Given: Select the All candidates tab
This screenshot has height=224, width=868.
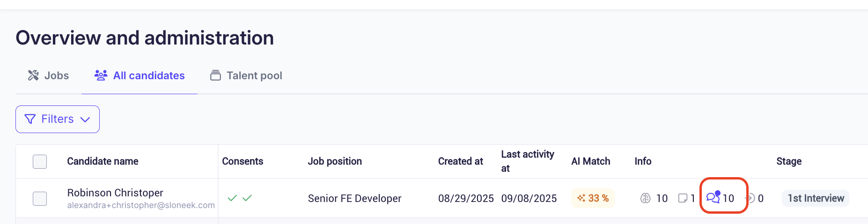Looking at the screenshot, I should click(x=140, y=75).
